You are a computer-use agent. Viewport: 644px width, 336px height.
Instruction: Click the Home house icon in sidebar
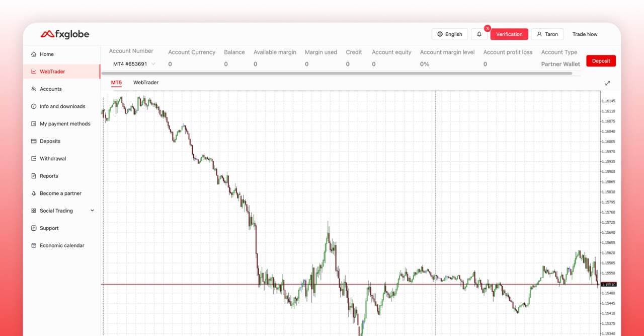34,54
